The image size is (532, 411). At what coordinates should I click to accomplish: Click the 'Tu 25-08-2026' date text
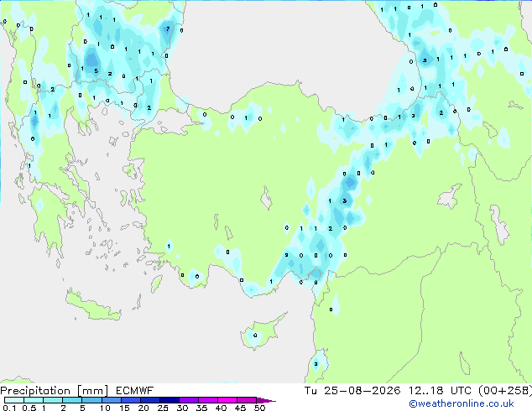(352, 391)
